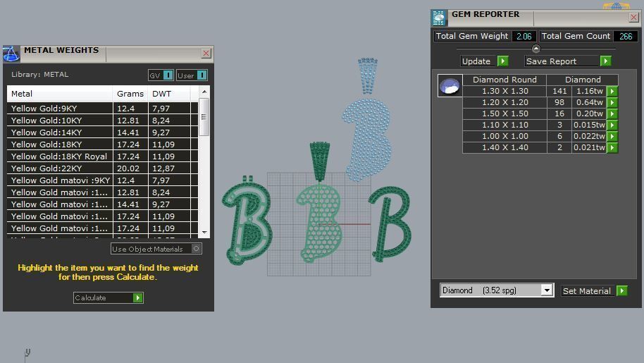Viewport: 644px width, 363px height.
Task: Select Yellow Gold:22KY row
Action: click(x=102, y=168)
